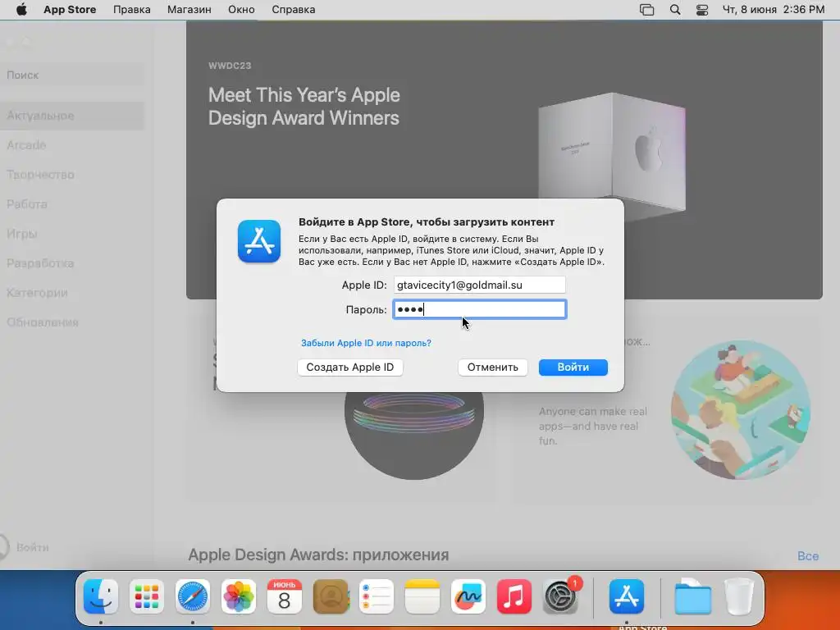Click the Войти sign-in button in dialog
Screen dimensions: 840x630
coord(573,367)
